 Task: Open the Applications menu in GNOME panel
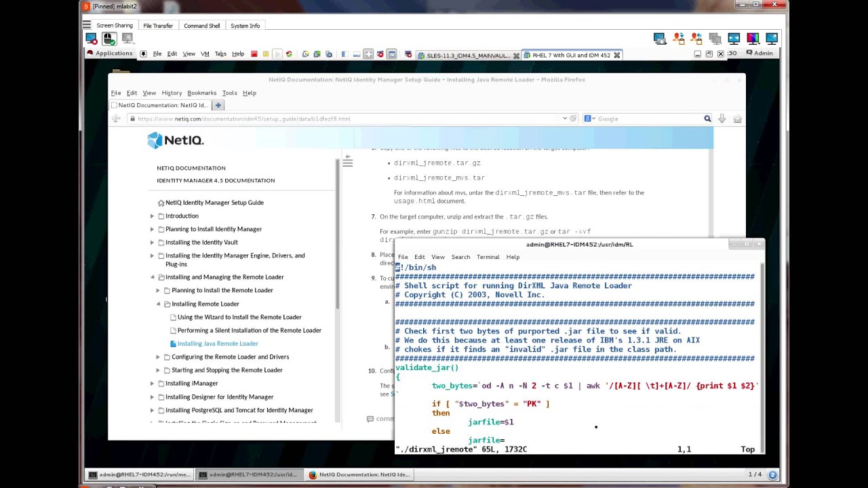coord(110,54)
